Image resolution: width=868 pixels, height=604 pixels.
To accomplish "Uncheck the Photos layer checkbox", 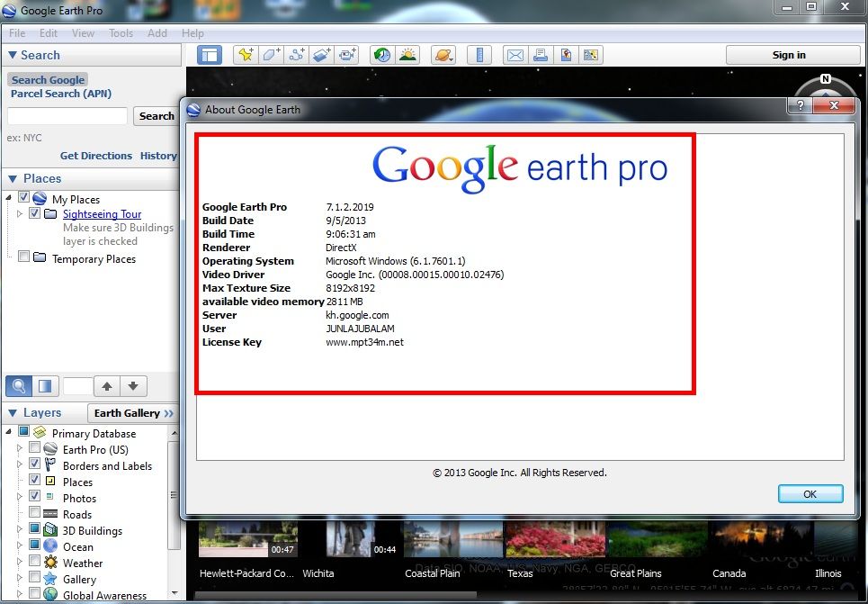I will [34, 496].
